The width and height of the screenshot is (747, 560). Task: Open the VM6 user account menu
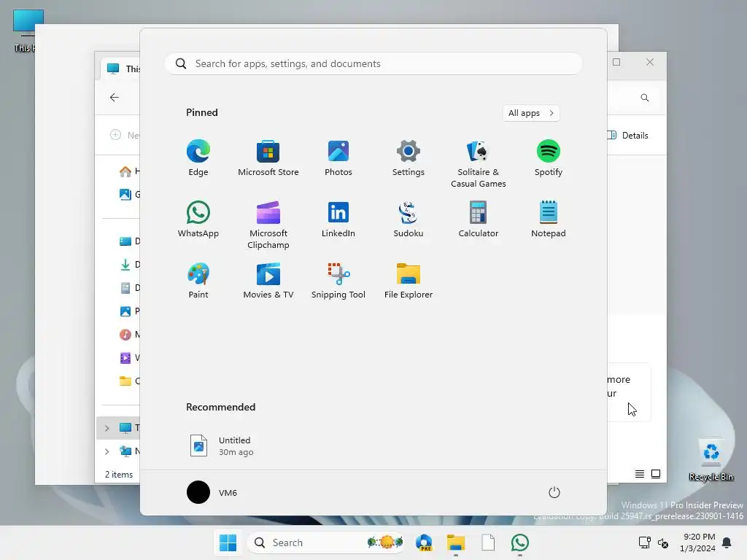point(212,492)
